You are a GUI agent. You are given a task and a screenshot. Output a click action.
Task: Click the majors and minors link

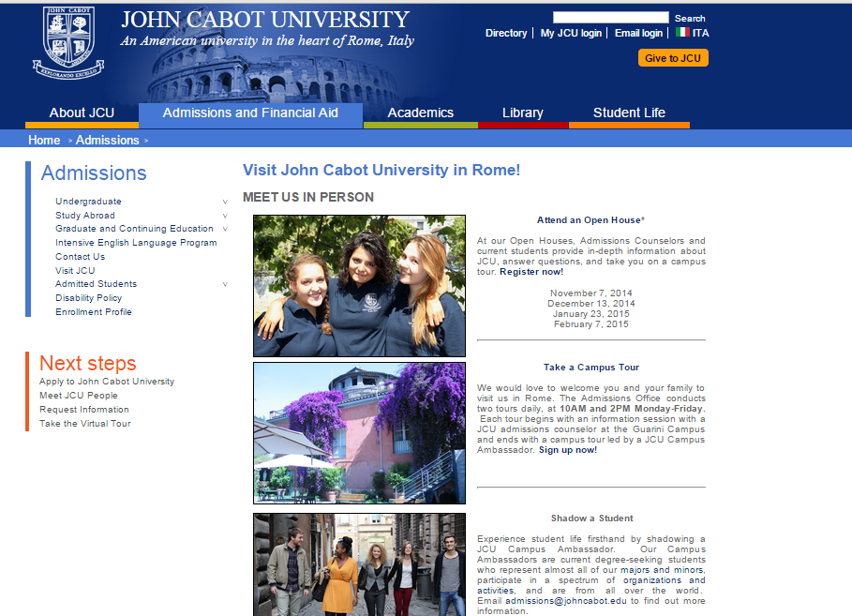(x=663, y=570)
